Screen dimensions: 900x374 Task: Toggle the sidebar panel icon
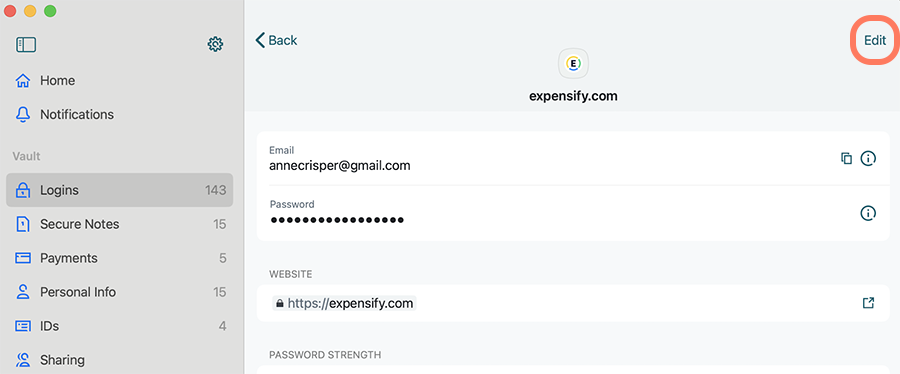coord(26,45)
